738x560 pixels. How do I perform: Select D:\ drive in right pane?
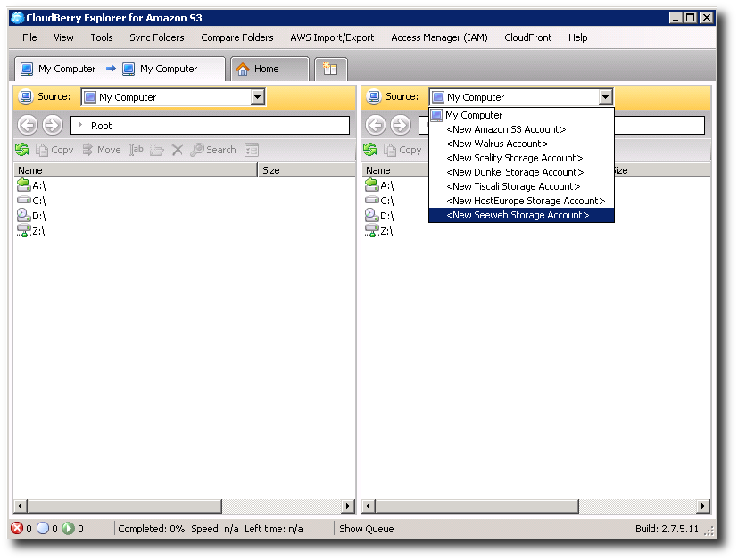coord(379,216)
